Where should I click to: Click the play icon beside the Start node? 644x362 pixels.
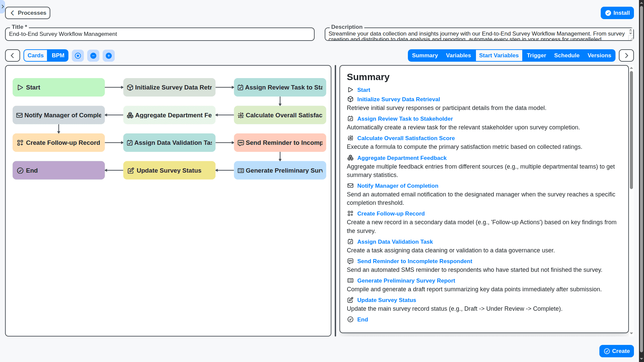(x=20, y=87)
